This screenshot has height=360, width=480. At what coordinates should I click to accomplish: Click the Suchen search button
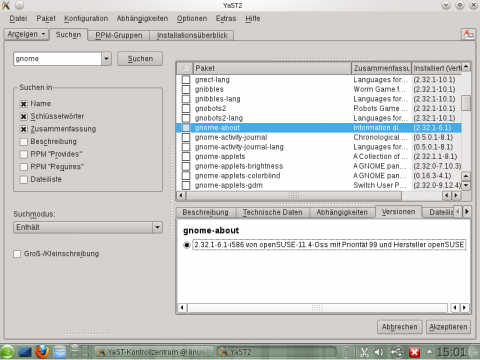pos(140,59)
